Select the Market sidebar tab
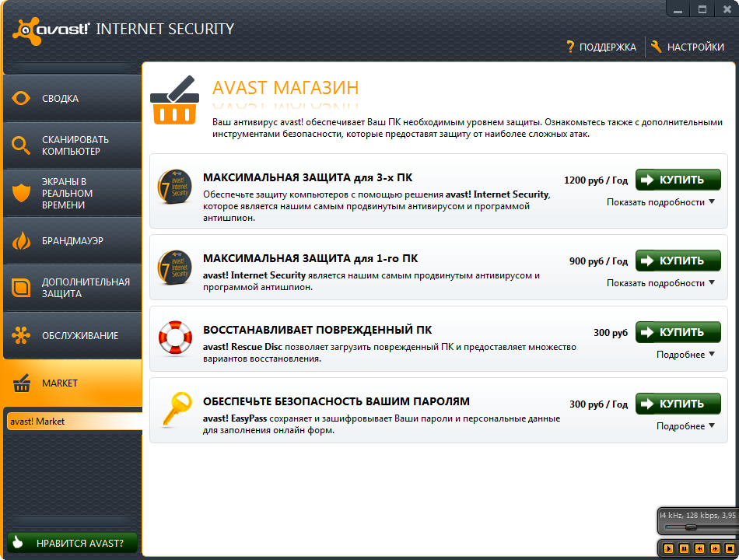 pyautogui.click(x=72, y=383)
